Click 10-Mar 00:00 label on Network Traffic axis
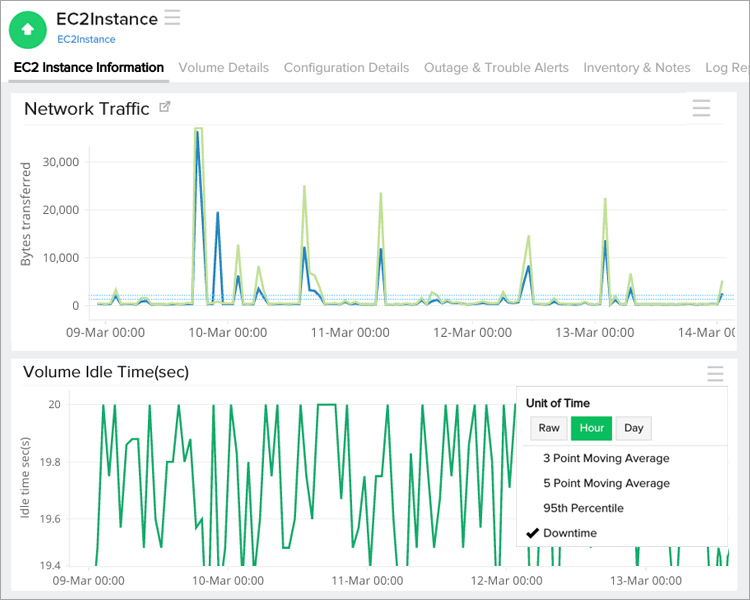Viewport: 750px width, 600px height. 228,333
